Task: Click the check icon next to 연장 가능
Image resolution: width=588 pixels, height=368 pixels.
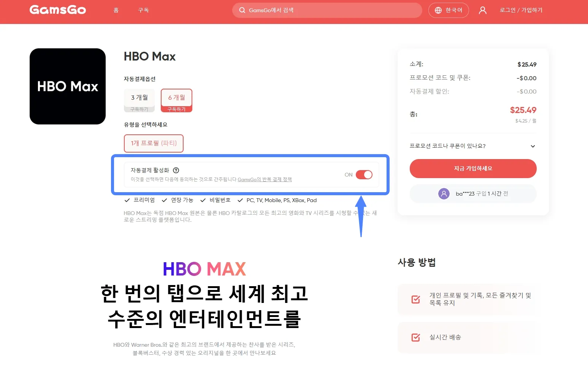Action: [165, 200]
